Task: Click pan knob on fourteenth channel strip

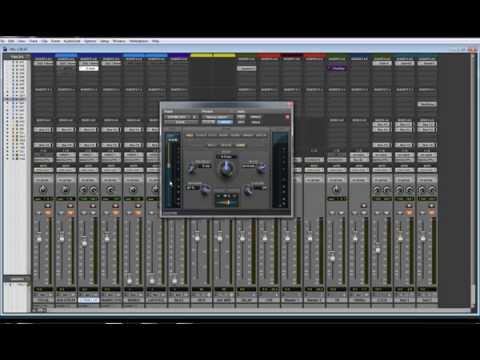Action: point(336,190)
